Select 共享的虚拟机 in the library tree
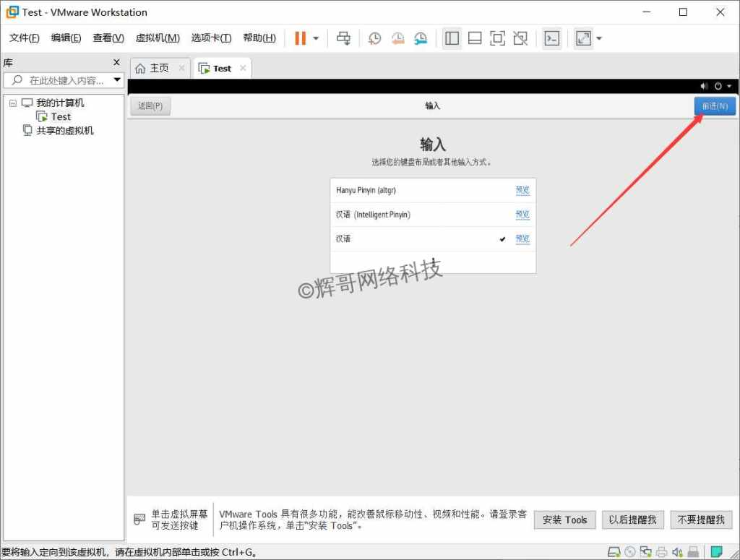Image resolution: width=740 pixels, height=560 pixels. pos(64,131)
